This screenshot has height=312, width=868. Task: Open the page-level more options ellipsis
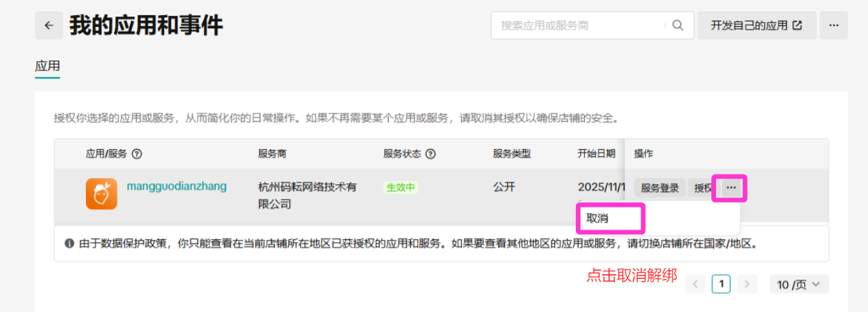point(834,25)
